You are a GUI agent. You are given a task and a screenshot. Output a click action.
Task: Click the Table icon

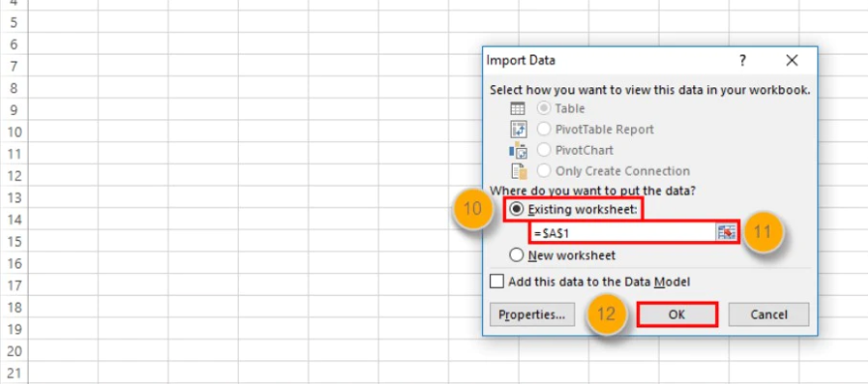pos(518,108)
